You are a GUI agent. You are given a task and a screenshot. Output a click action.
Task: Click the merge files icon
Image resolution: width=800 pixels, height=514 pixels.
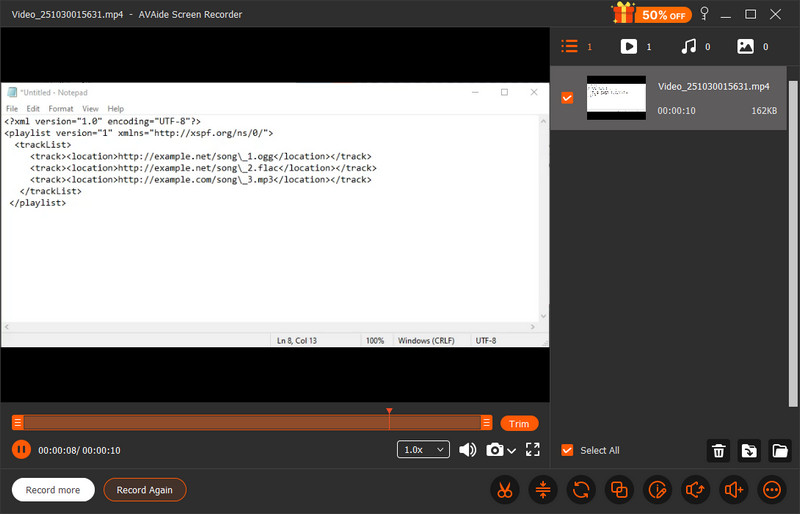[619, 490]
